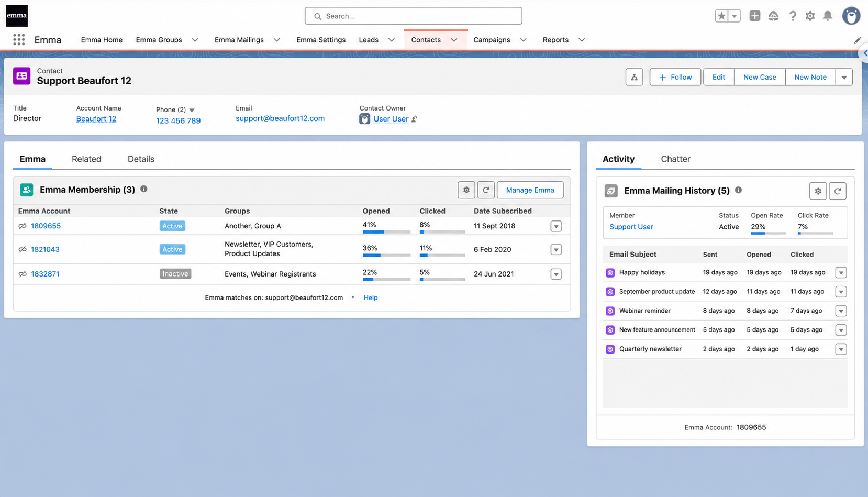Open Emma Mailing History settings gear
The width and height of the screenshot is (868, 497).
818,191
